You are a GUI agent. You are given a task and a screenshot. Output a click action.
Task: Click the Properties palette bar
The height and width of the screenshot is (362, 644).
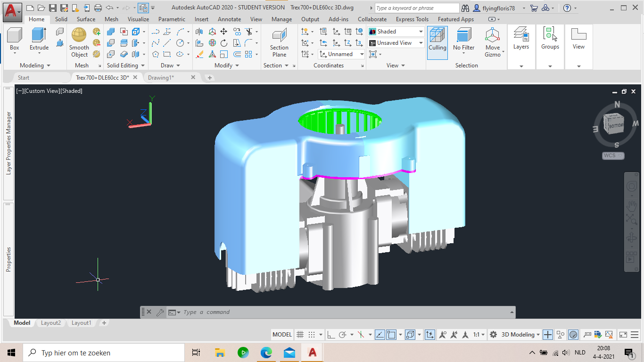tap(8, 259)
